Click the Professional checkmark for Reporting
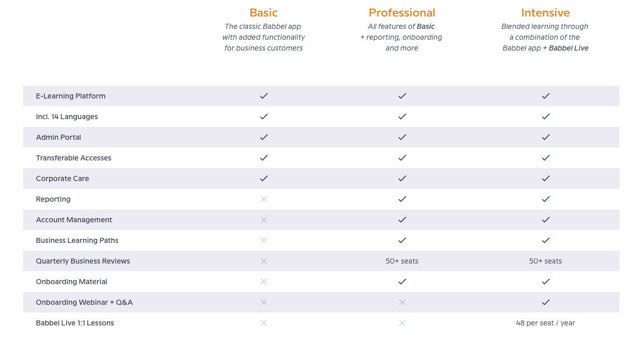644x344 pixels. [402, 199]
